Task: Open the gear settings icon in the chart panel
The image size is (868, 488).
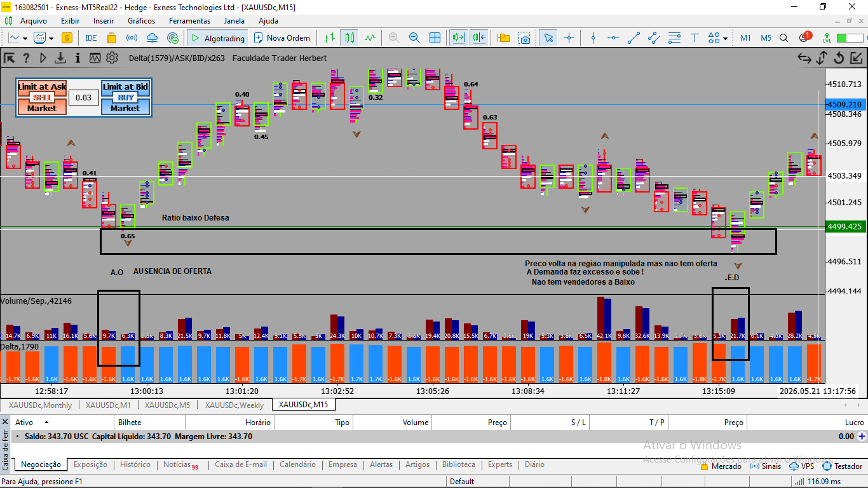Action: pyautogui.click(x=112, y=58)
